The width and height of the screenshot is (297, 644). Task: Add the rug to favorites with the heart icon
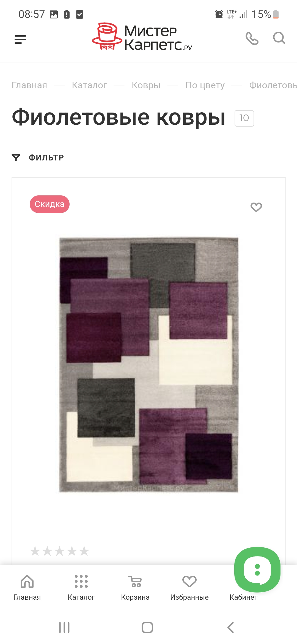pos(256,207)
